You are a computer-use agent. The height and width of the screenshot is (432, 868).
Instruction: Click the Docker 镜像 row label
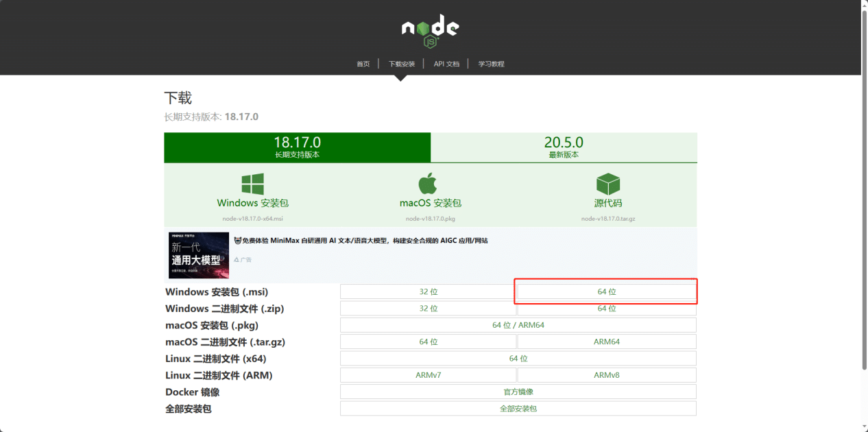193,392
